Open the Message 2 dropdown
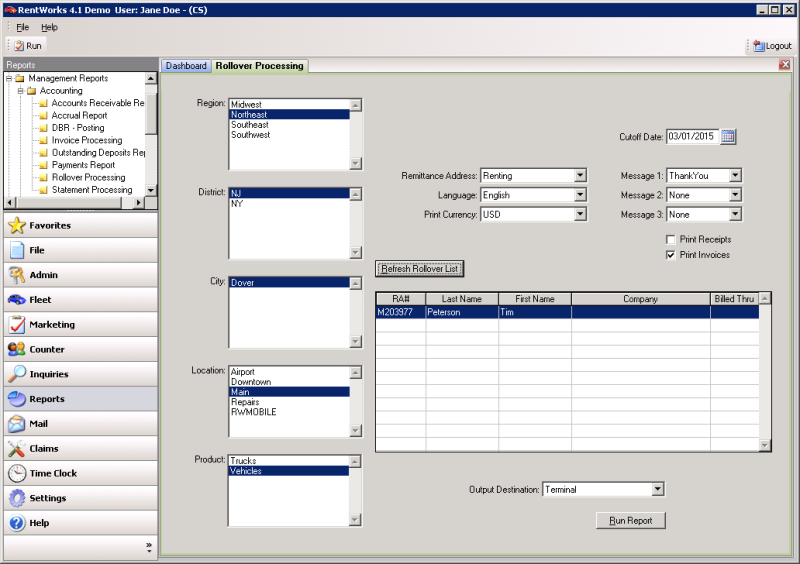 735,195
